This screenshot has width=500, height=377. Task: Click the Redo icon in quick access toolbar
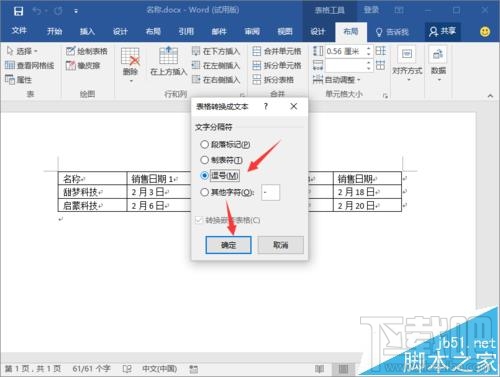[x=58, y=11]
